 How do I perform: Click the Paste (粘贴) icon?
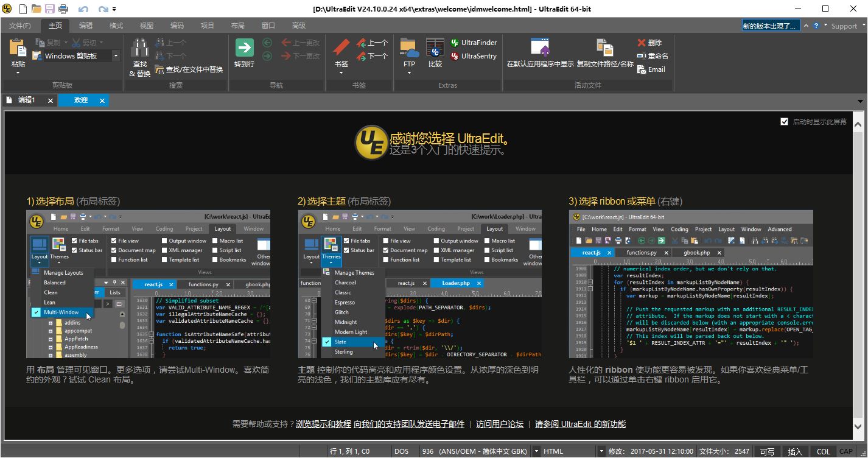click(x=18, y=49)
